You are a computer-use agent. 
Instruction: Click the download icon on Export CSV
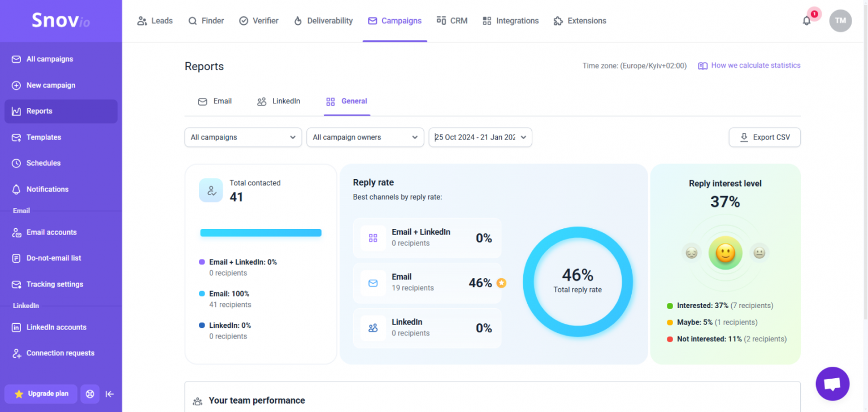pos(744,137)
